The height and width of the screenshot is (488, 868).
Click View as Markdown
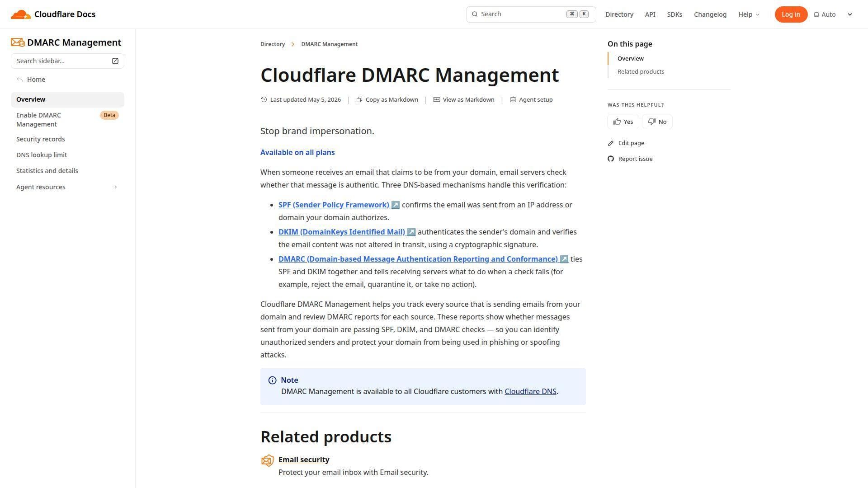[x=464, y=100]
